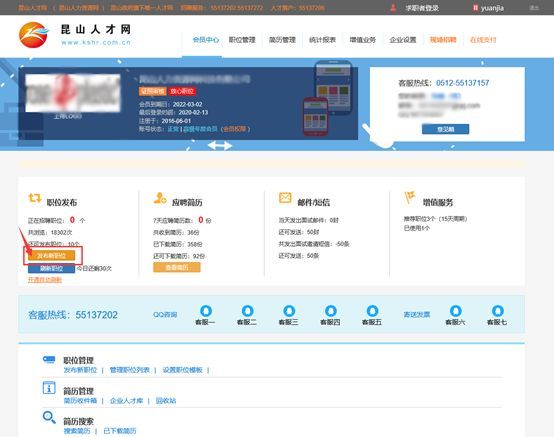Screen dimensions: 554x437
Task: Click the 职位发布 refresh arrows icon
Action: [x=35, y=198]
